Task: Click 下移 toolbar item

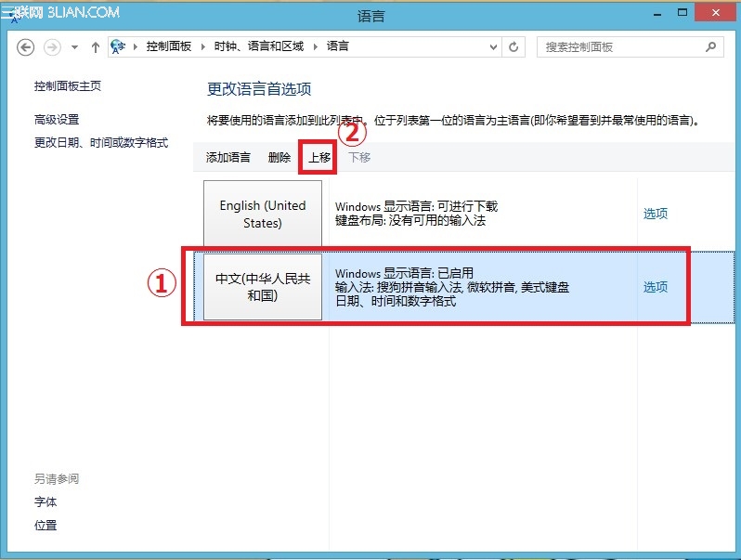Action: point(359,157)
